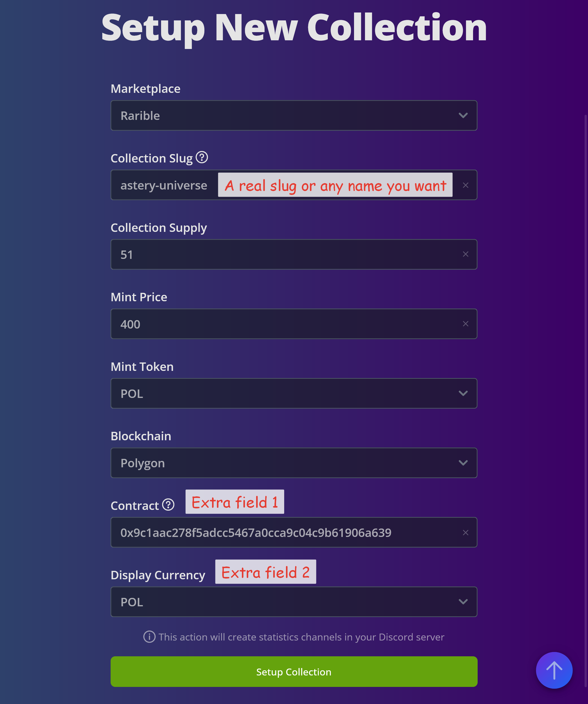The width and height of the screenshot is (588, 704).
Task: Click the info icon beside Discord notice
Action: [x=149, y=637]
